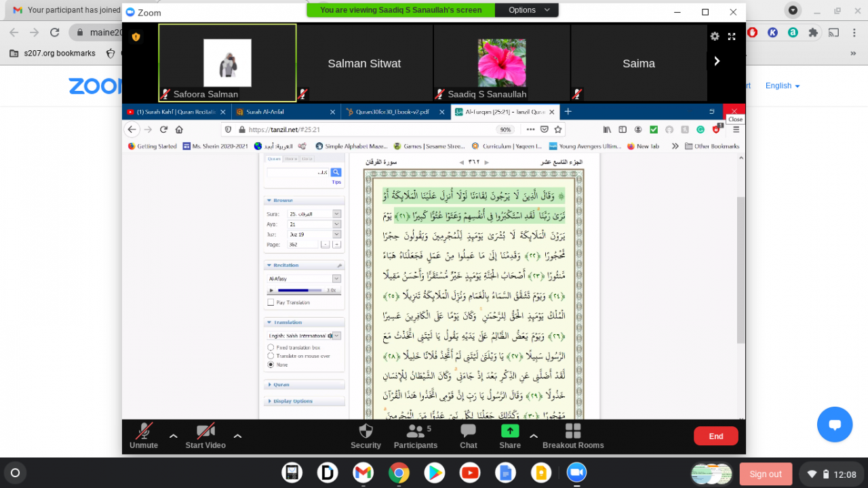
Task: Expand the Quran section panel
Action: [304, 384]
